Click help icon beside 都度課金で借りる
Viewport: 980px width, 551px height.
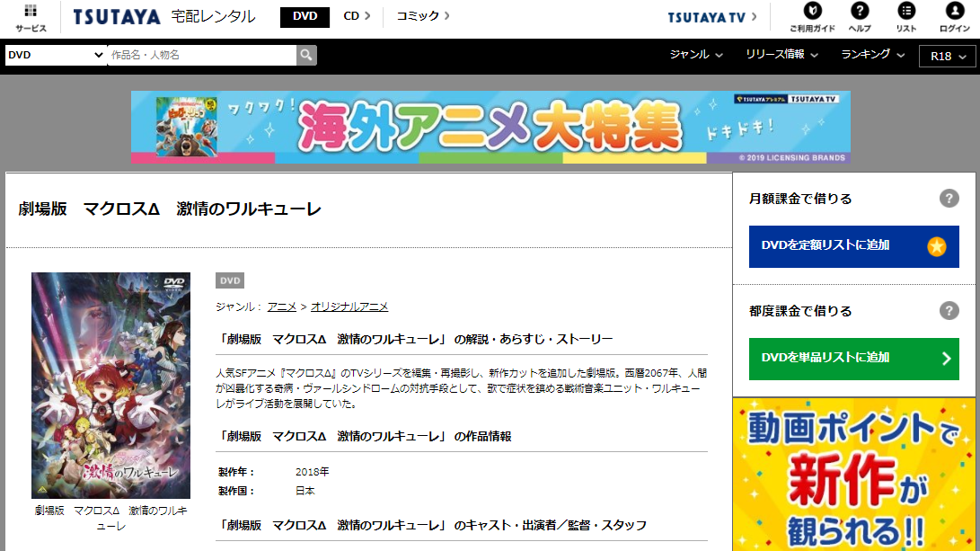pyautogui.click(x=949, y=311)
